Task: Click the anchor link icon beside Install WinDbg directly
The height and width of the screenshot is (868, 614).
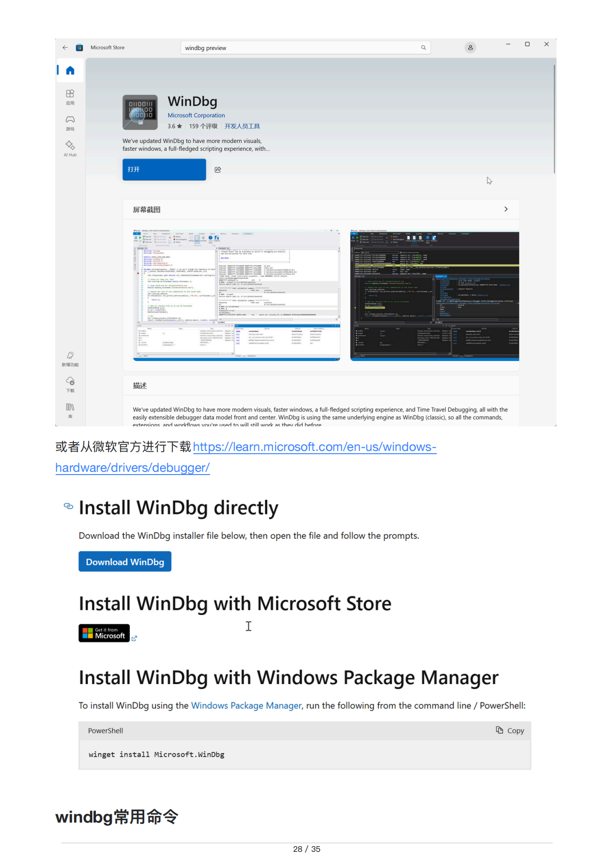Action: (69, 506)
